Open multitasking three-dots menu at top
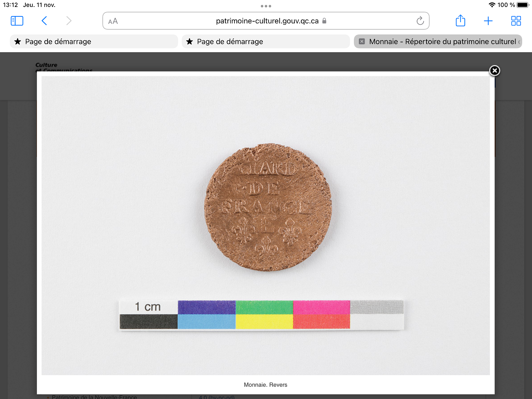532x399 pixels. (266, 6)
